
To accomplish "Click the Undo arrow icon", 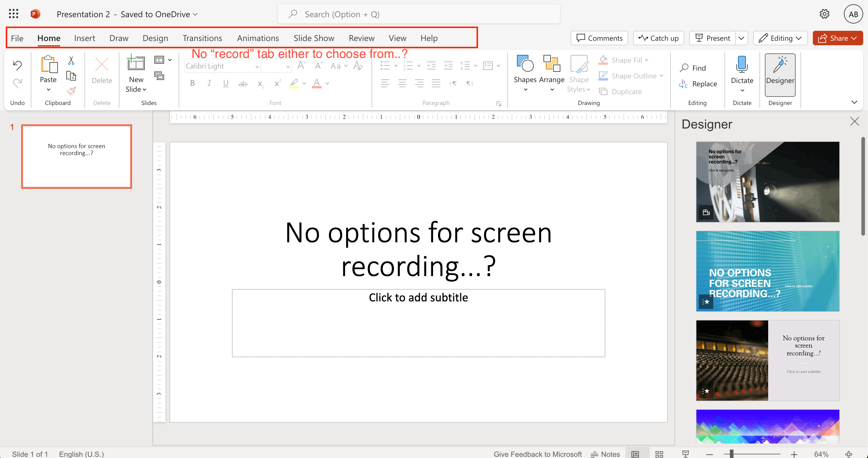I will (17, 65).
